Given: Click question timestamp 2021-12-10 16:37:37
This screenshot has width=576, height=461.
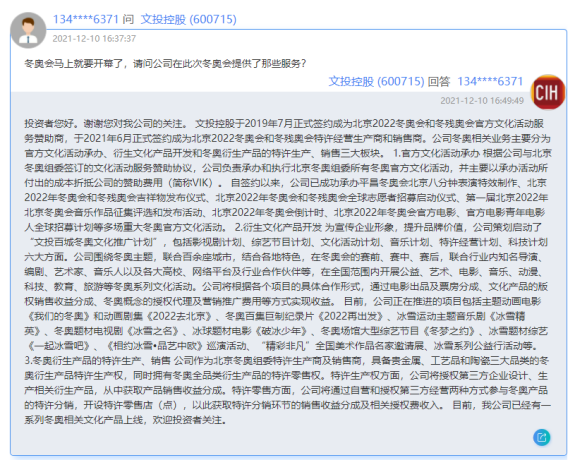Looking at the screenshot, I should pos(94,39).
